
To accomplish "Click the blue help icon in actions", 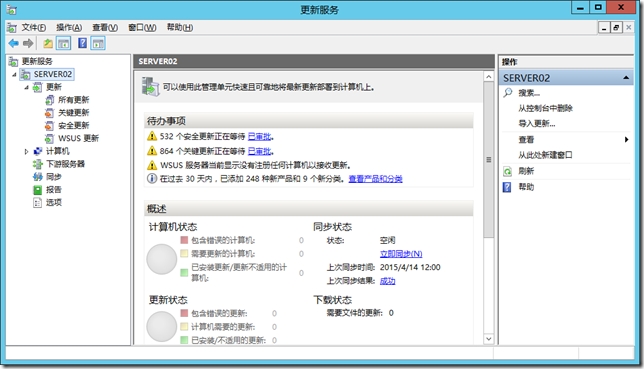I will (507, 187).
